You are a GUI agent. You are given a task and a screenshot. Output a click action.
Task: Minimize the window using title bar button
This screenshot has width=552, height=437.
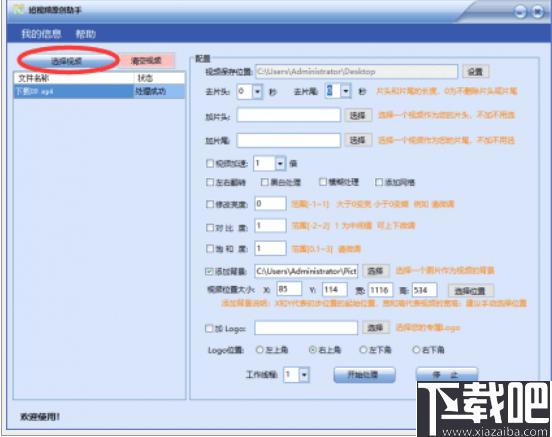click(520, 12)
